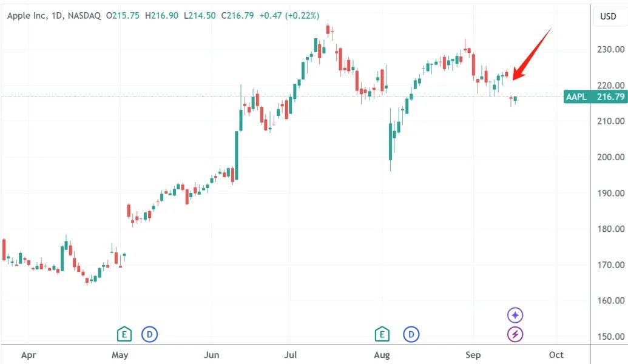Select the Jun label on time axis
This screenshot has width=628, height=364.
point(212,355)
